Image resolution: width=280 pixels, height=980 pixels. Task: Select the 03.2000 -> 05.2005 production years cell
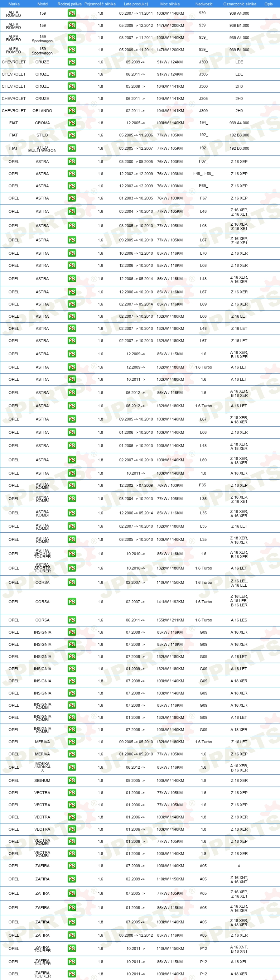[136, 162]
